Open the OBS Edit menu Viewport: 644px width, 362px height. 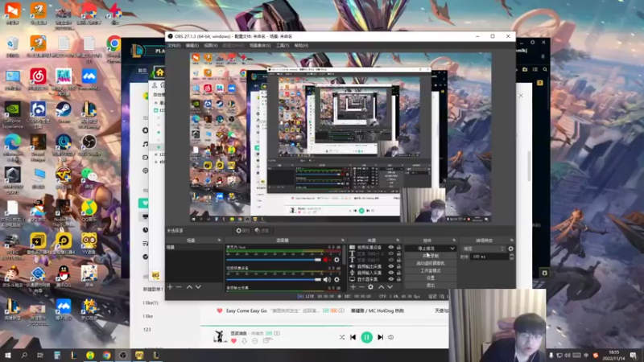pyautogui.click(x=192, y=46)
